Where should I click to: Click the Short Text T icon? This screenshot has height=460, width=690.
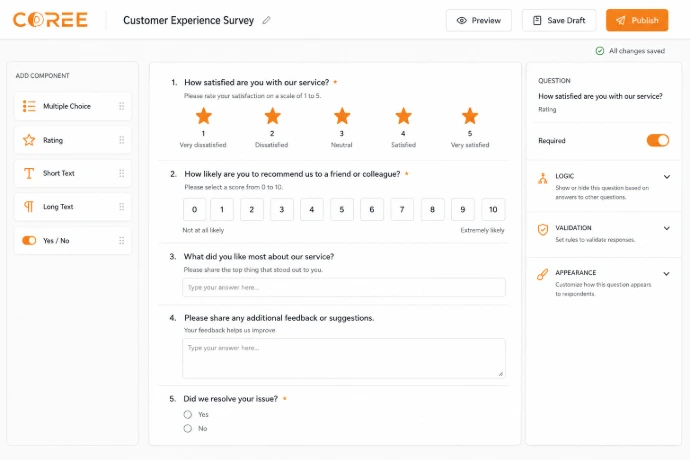29,173
